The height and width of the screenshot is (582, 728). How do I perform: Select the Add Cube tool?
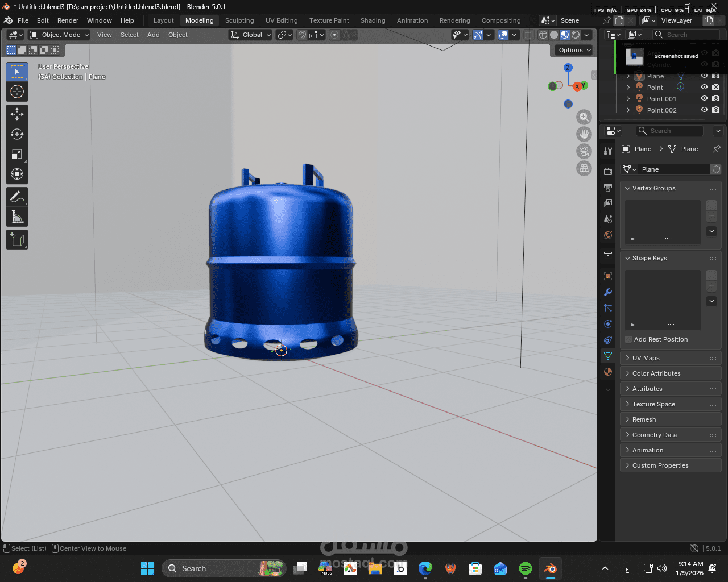[x=17, y=240]
